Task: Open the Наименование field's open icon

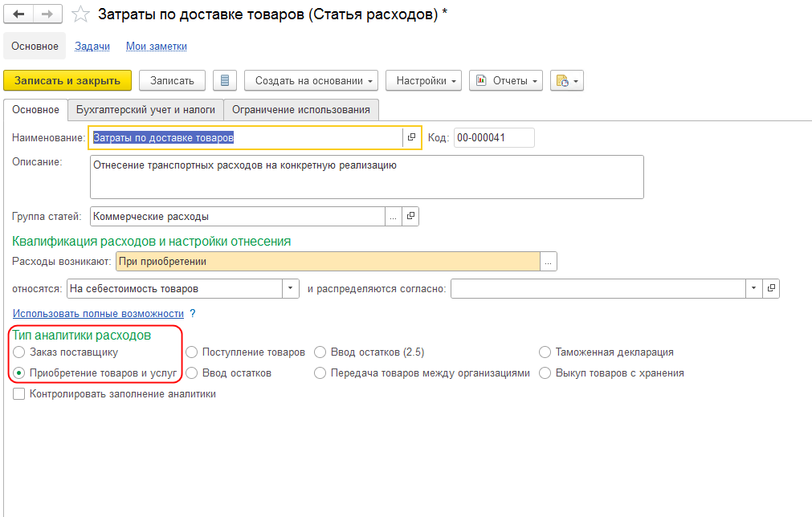Action: pos(412,137)
